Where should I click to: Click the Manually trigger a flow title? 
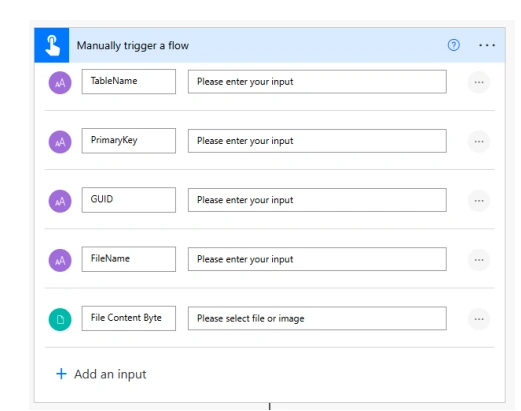point(133,45)
